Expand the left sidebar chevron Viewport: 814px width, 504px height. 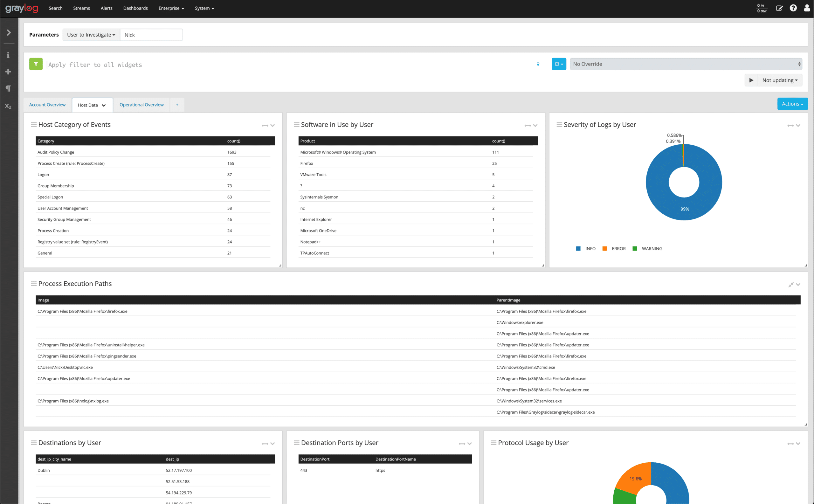(x=9, y=33)
